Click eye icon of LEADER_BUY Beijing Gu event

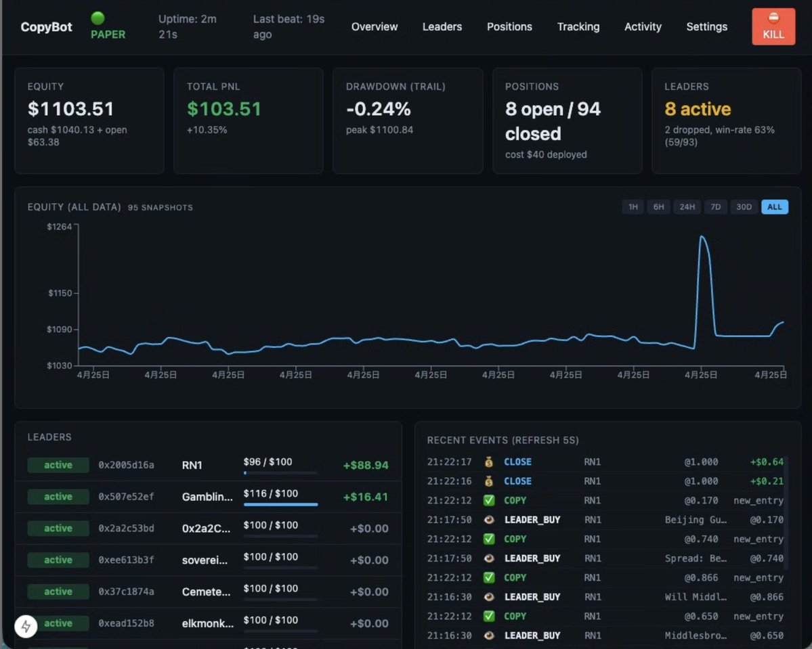[x=488, y=520]
